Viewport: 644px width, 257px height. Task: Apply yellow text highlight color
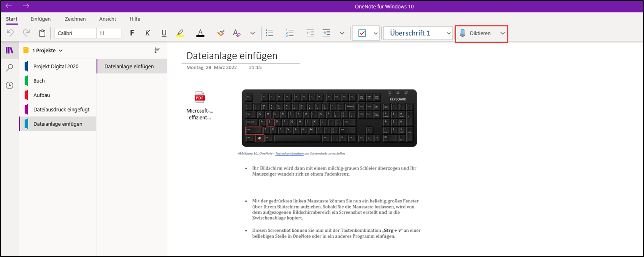(181, 33)
